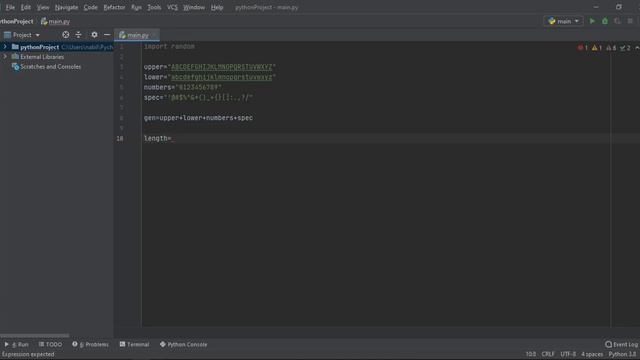Click main.py in the navigation breadcrumb
This screenshot has height=360, width=640.
56,22
